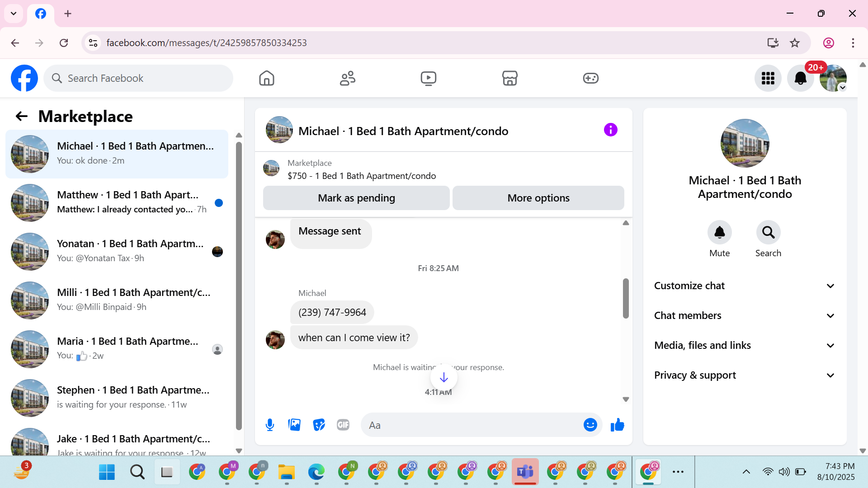Click the voice clip microphone icon
Image resolution: width=868 pixels, height=488 pixels.
click(x=270, y=425)
